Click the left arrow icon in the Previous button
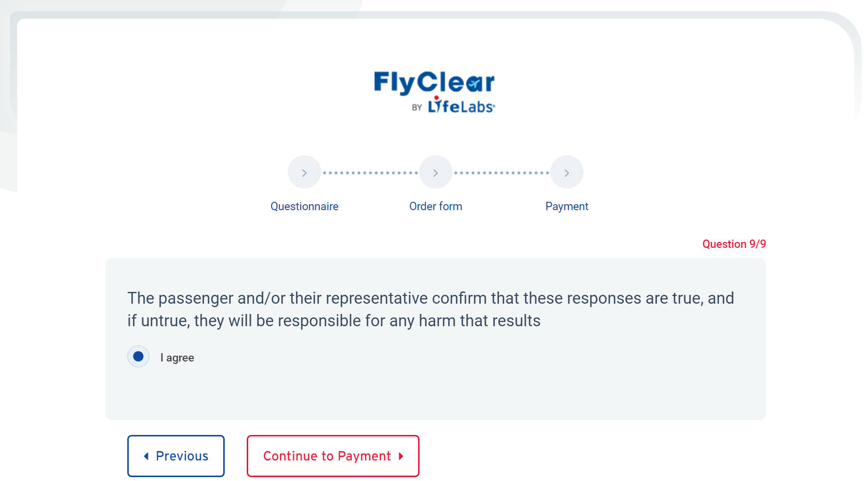This screenshot has height=481, width=868. click(x=146, y=456)
